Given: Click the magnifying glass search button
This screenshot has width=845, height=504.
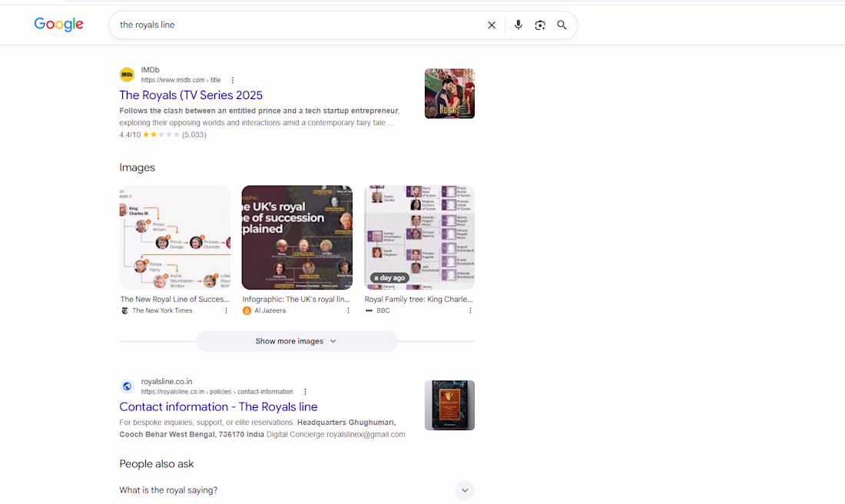Looking at the screenshot, I should (562, 25).
